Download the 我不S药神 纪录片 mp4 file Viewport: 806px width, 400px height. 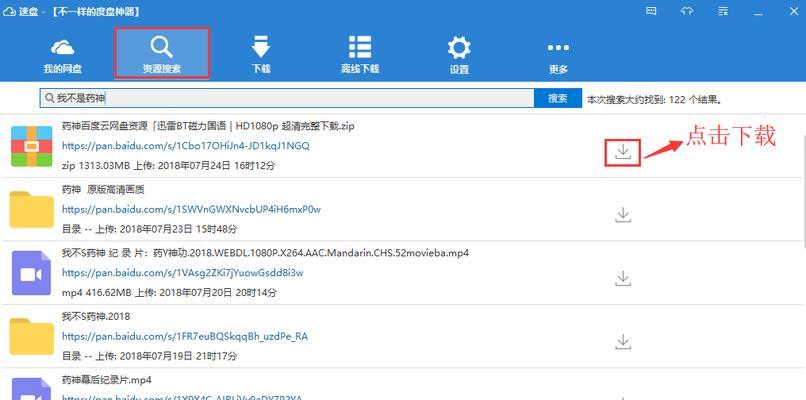click(x=622, y=278)
